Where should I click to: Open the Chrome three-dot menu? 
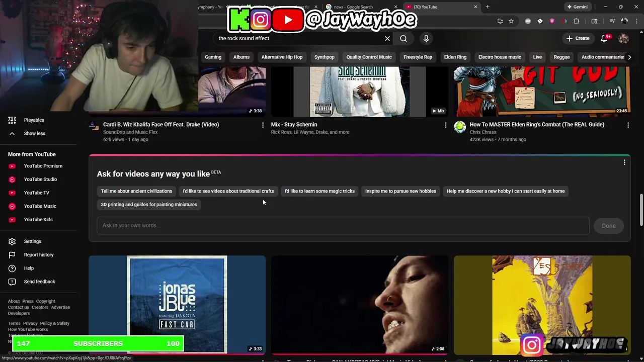pyautogui.click(x=636, y=21)
